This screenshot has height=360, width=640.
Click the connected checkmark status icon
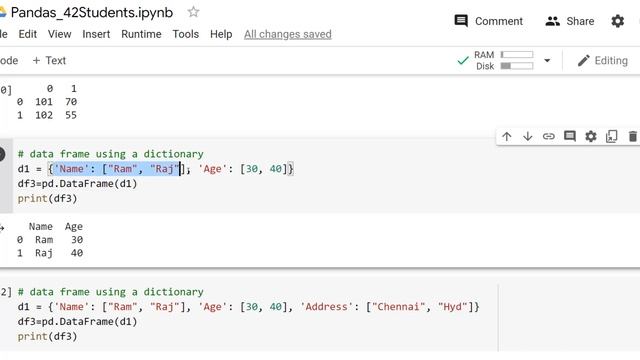[x=462, y=61]
